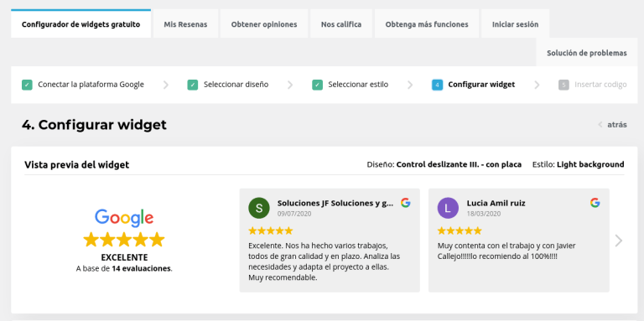Click the chevron after Conectar la plataforma Google
Viewport: 644px width, 321px height.
(x=165, y=85)
